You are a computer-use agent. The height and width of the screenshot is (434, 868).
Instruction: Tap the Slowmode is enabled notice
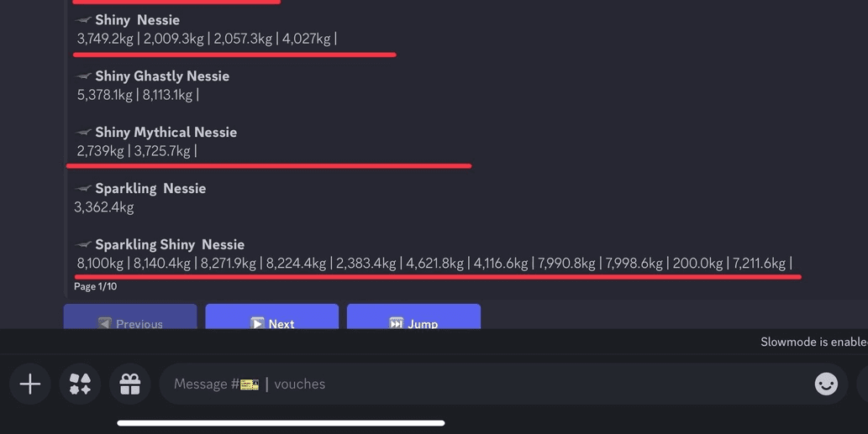tap(813, 342)
